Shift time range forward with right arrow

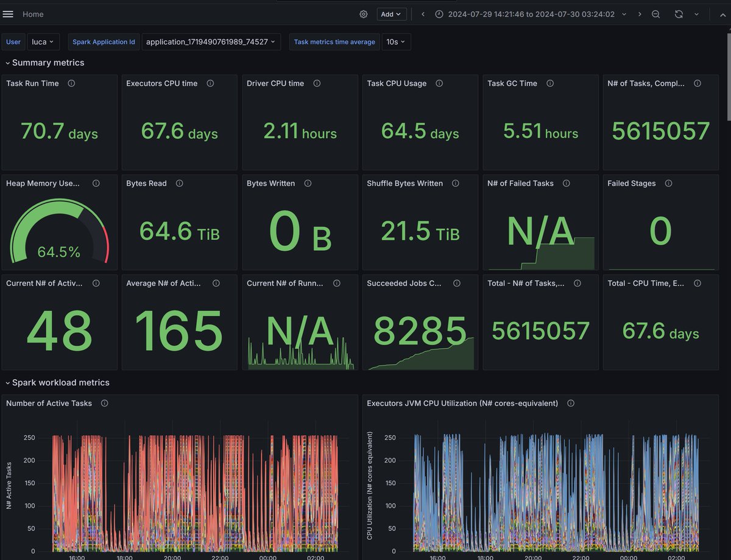tap(640, 14)
